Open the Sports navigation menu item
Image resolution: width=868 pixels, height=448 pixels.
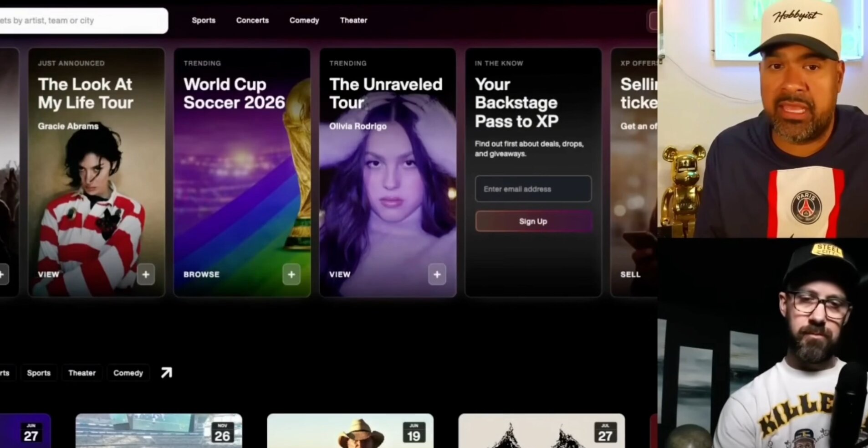coord(203,21)
